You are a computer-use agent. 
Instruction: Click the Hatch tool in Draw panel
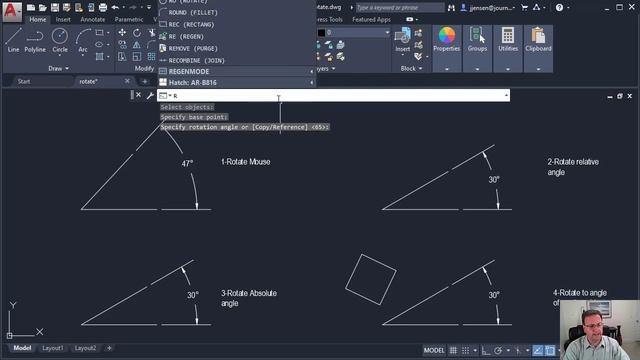click(100, 57)
